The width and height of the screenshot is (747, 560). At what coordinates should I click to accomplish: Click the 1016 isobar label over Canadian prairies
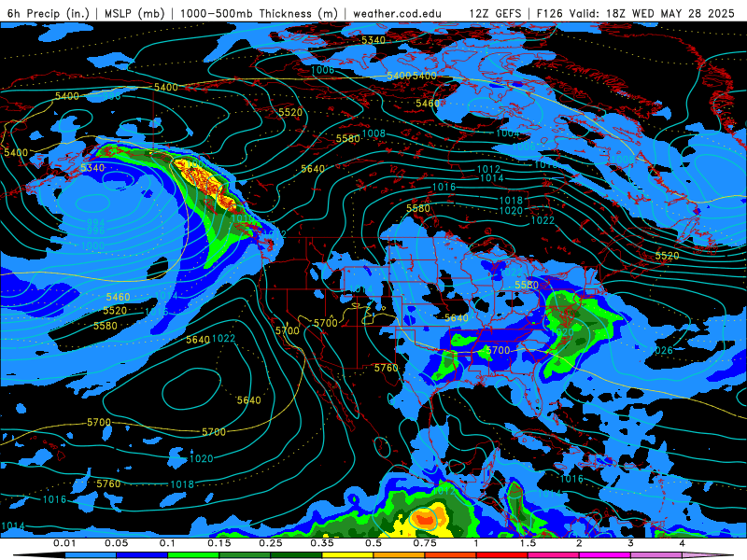[444, 188]
